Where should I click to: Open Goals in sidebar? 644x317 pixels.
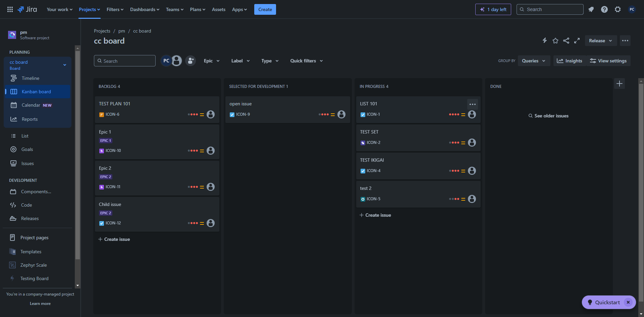click(x=38, y=149)
